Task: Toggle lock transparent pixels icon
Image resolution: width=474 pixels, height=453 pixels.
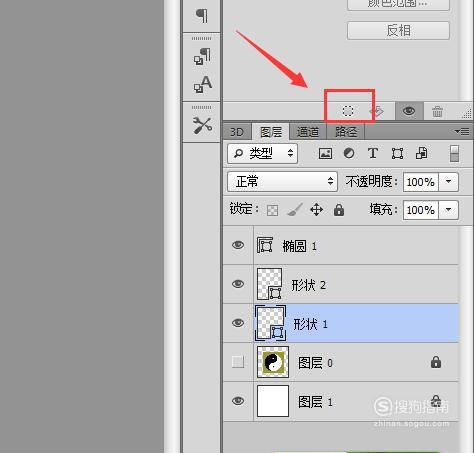Action: (272, 210)
